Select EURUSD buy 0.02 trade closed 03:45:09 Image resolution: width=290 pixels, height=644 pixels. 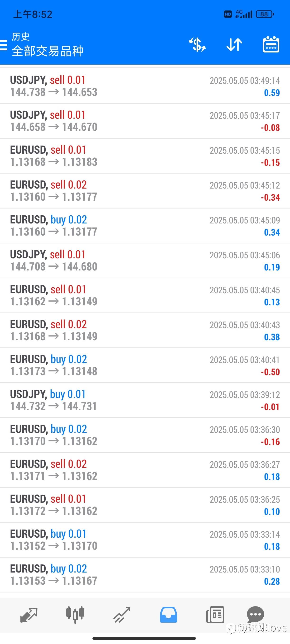coord(145,226)
